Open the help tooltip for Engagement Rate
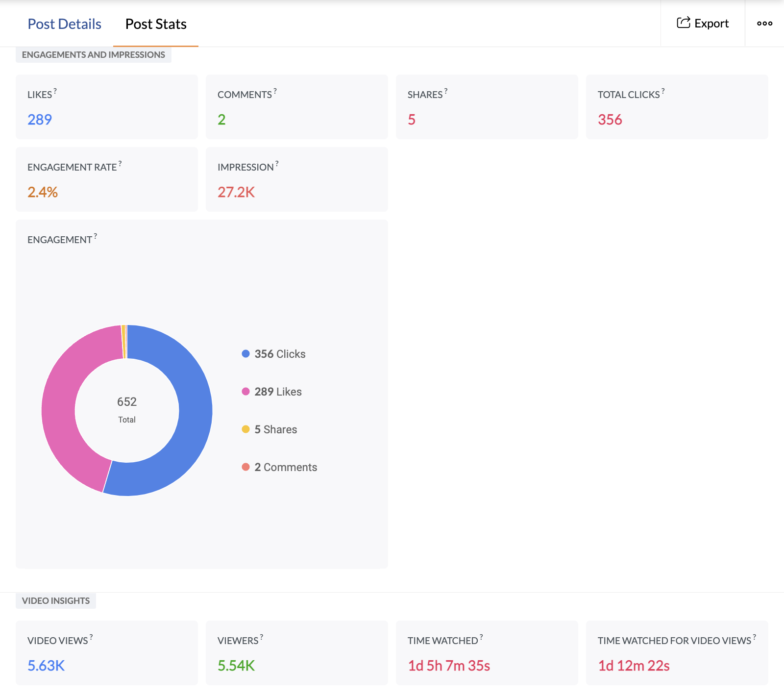The image size is (784, 697). coord(120,163)
